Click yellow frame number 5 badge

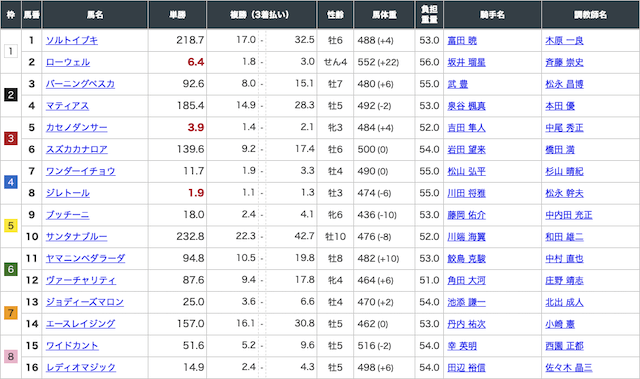(11, 226)
